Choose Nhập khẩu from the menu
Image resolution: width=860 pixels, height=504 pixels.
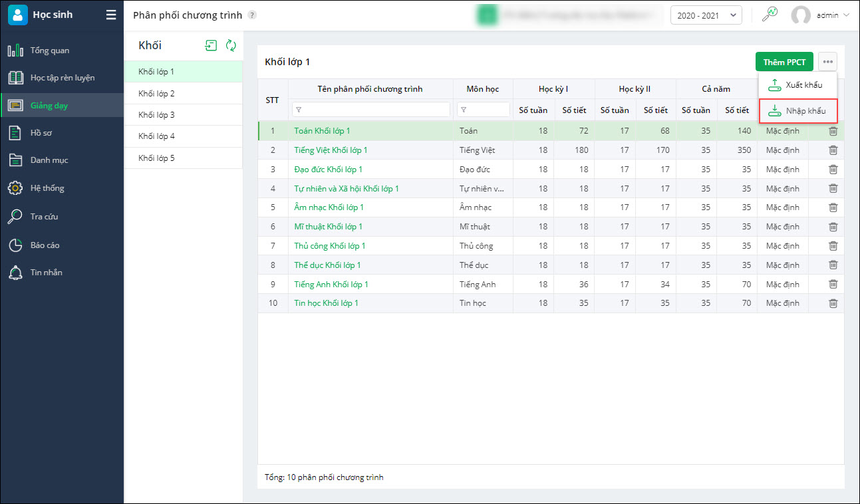[798, 111]
